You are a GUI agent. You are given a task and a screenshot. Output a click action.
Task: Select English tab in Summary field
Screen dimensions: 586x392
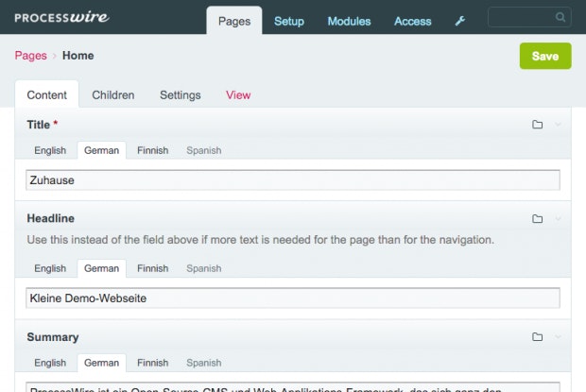50,363
